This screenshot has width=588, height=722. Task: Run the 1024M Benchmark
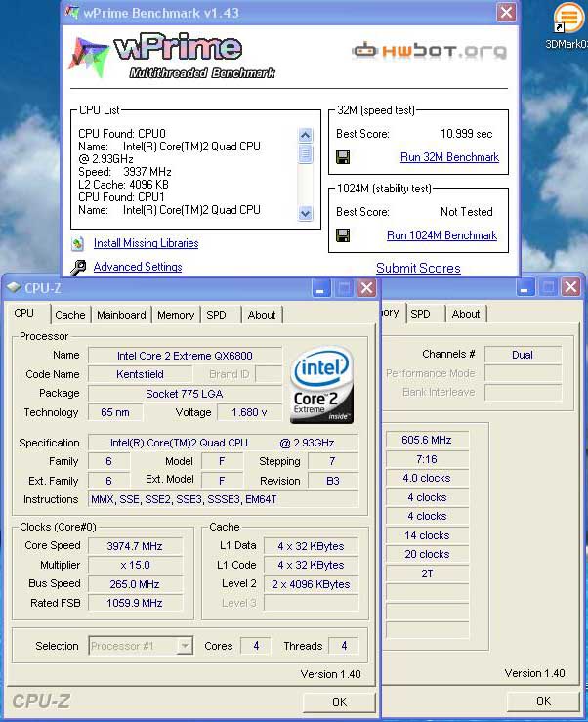pyautogui.click(x=441, y=235)
